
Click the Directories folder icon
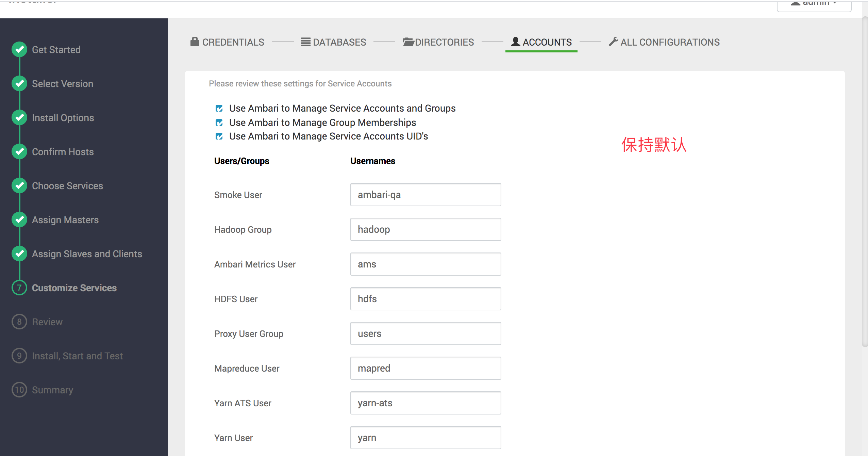pyautogui.click(x=408, y=42)
